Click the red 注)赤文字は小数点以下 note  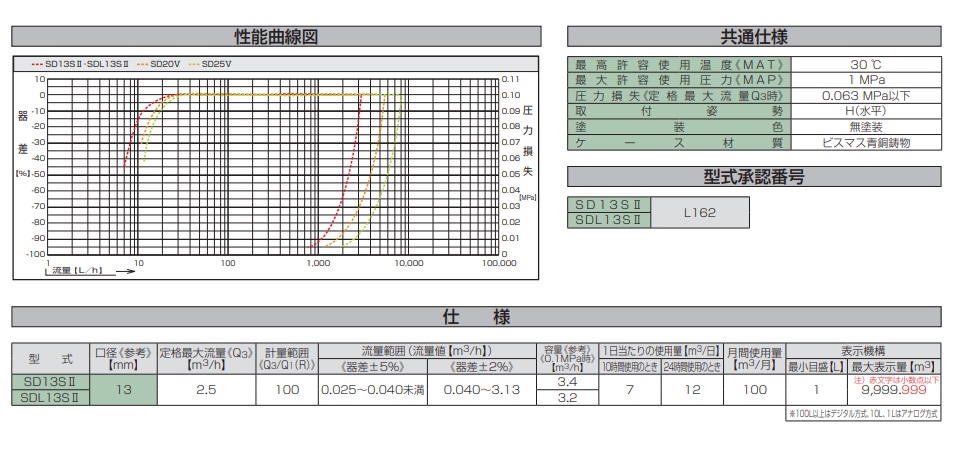pyautogui.click(x=897, y=379)
